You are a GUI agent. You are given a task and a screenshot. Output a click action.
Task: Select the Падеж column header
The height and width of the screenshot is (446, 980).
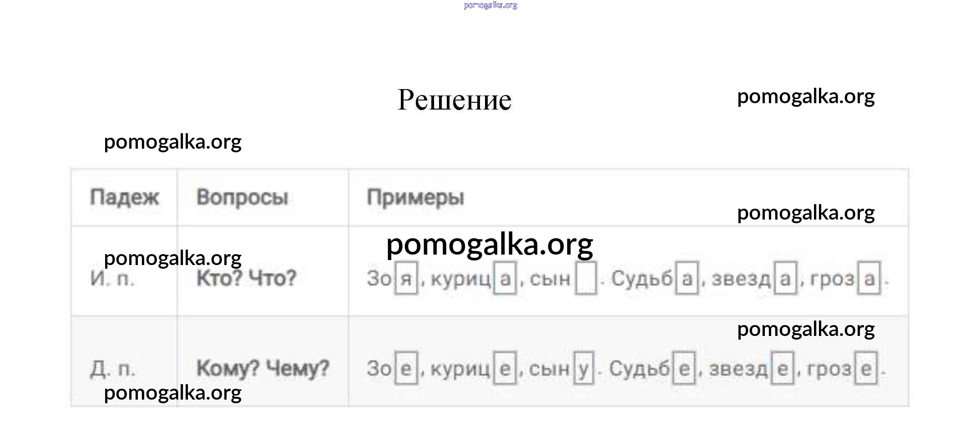coord(124,197)
